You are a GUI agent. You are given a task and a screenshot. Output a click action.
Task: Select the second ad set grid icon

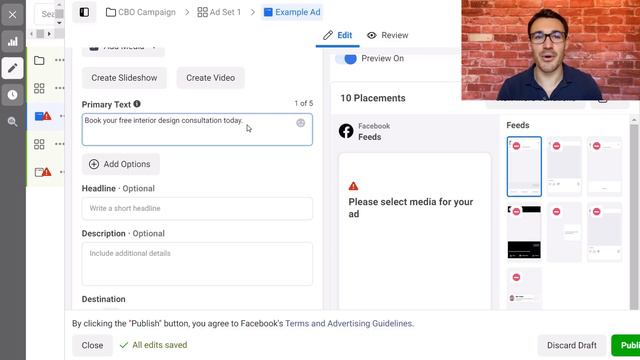39,144
